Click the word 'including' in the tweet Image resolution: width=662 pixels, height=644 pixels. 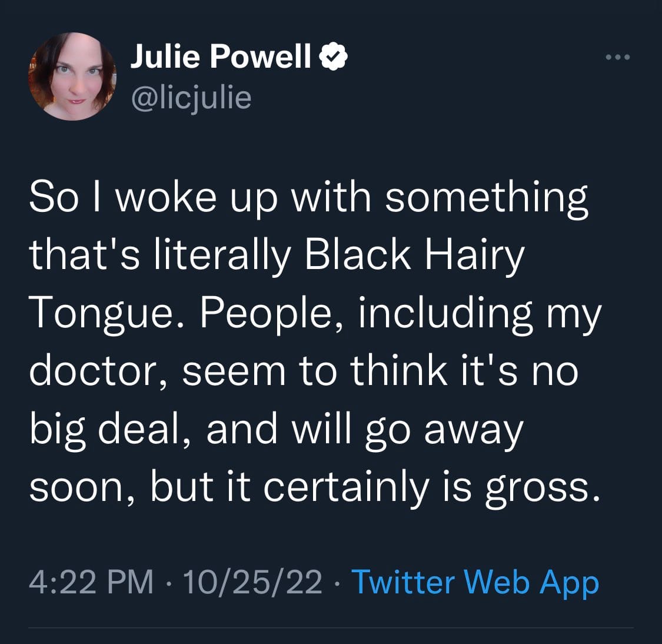click(445, 314)
